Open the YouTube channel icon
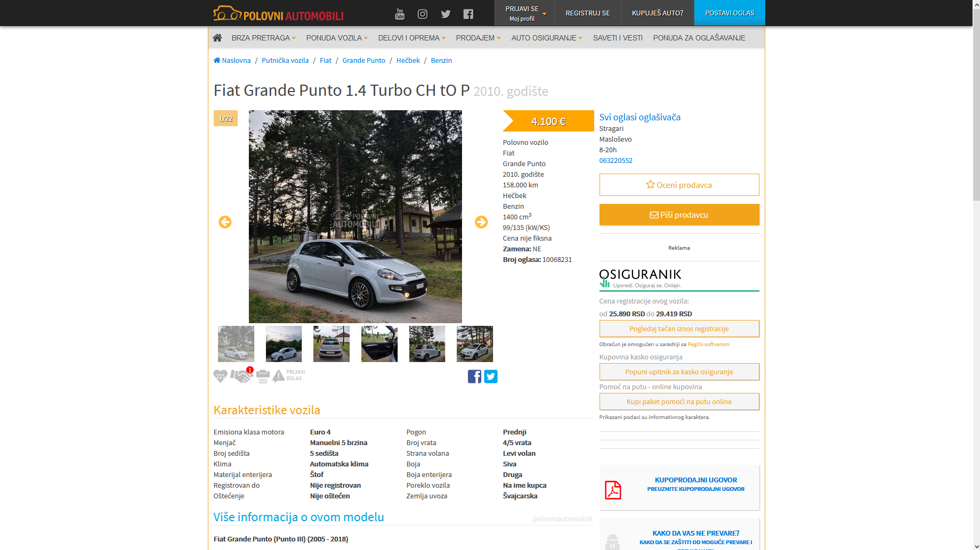The height and width of the screenshot is (550, 980). click(400, 14)
